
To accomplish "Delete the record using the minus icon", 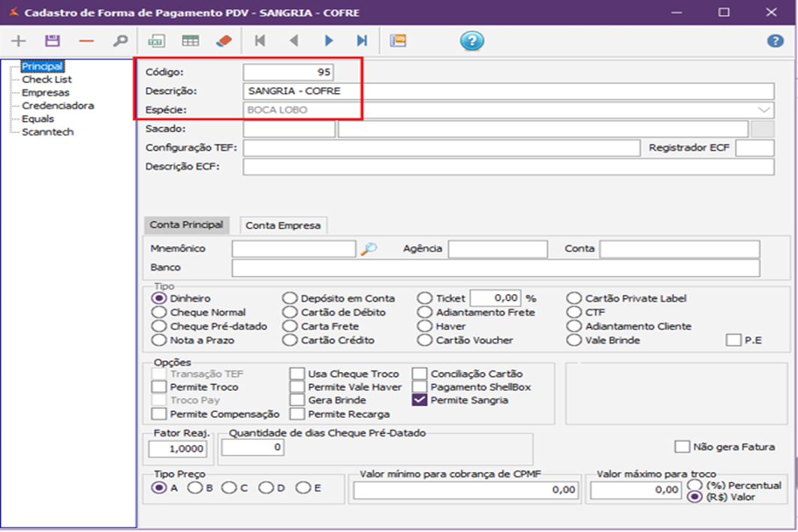I will click(x=86, y=41).
